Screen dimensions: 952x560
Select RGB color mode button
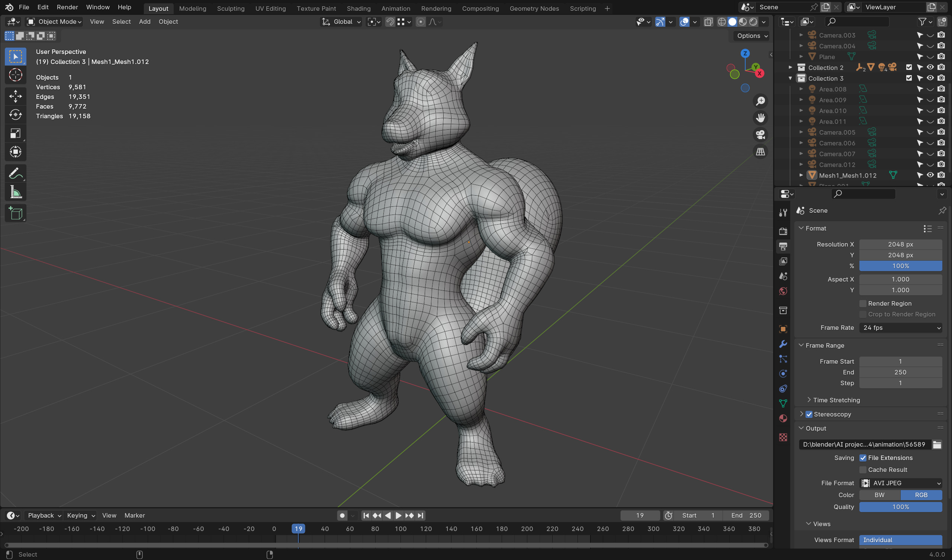coord(921,495)
